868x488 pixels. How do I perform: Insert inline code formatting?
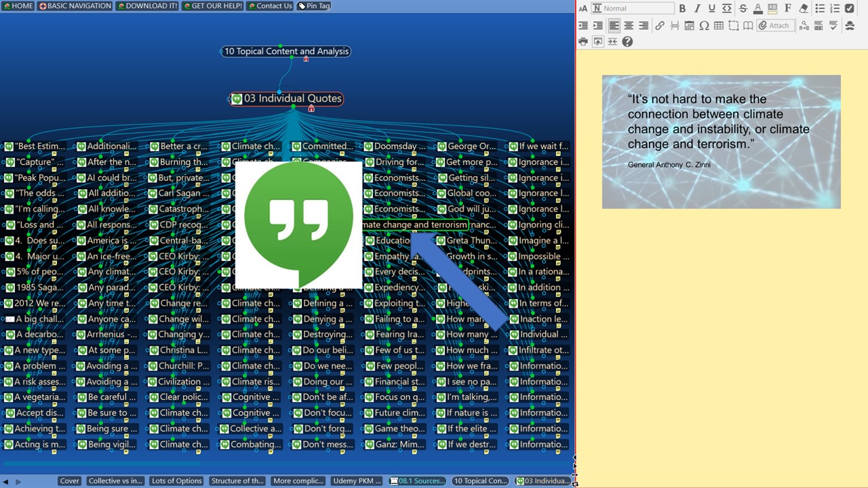click(x=727, y=8)
